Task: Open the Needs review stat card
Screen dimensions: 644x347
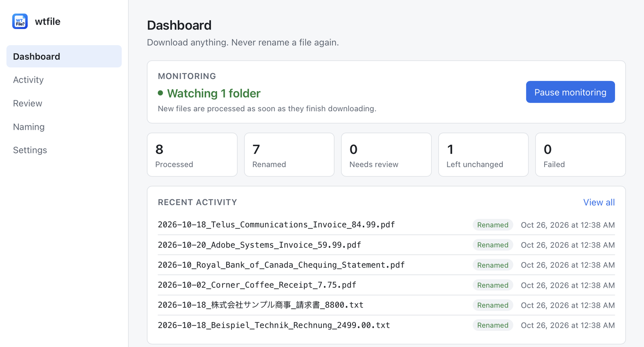Action: (386, 155)
